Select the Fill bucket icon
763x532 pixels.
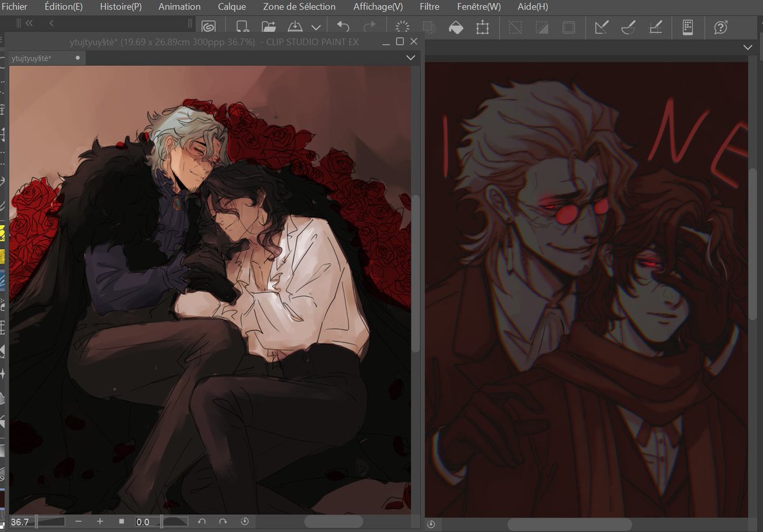(x=456, y=27)
